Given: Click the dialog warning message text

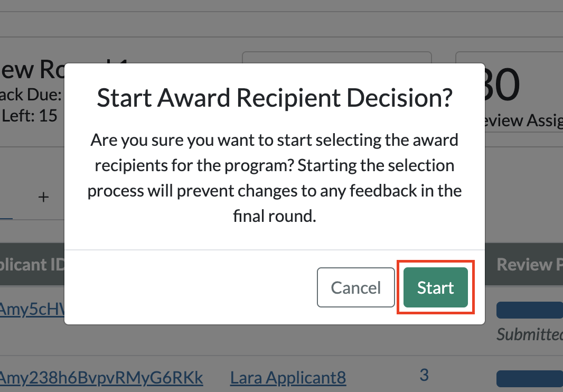Looking at the screenshot, I should pyautogui.click(x=275, y=178).
